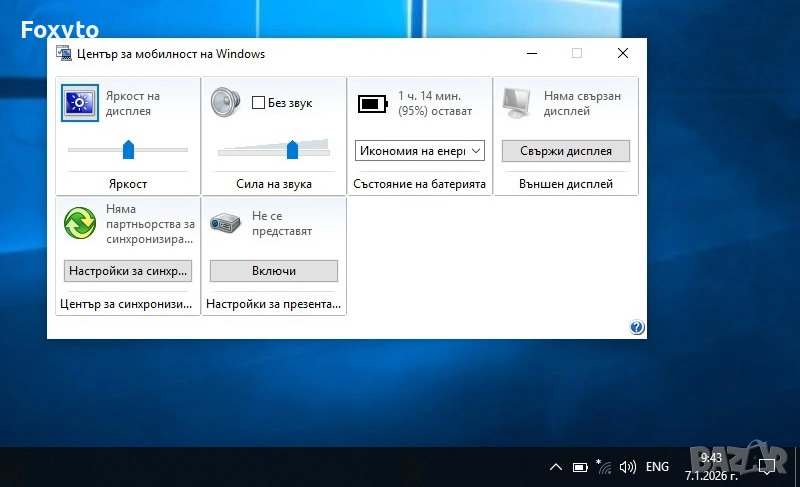This screenshot has height=487, width=800.
Task: Click the "Настройки за синхр..." button
Action: coord(127,271)
